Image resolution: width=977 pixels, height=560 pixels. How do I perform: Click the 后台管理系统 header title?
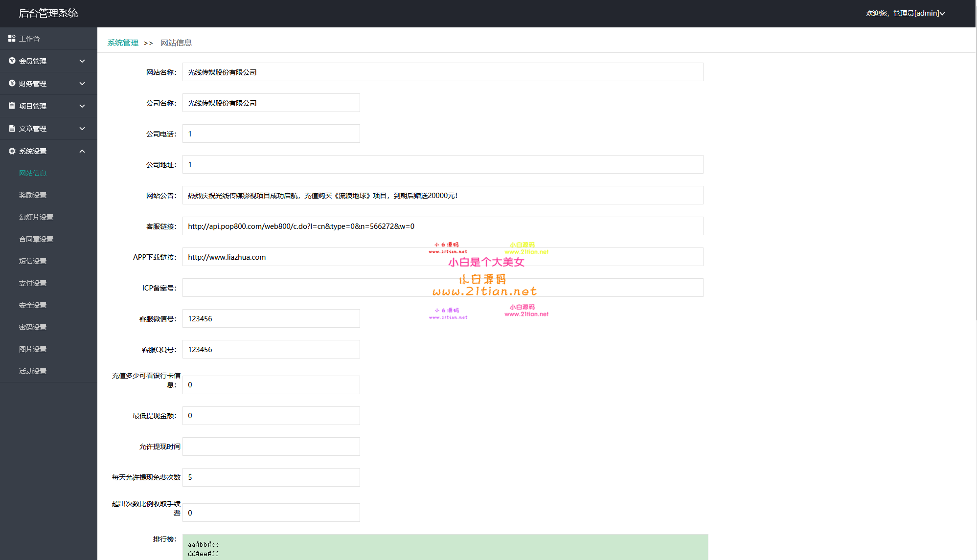[48, 13]
